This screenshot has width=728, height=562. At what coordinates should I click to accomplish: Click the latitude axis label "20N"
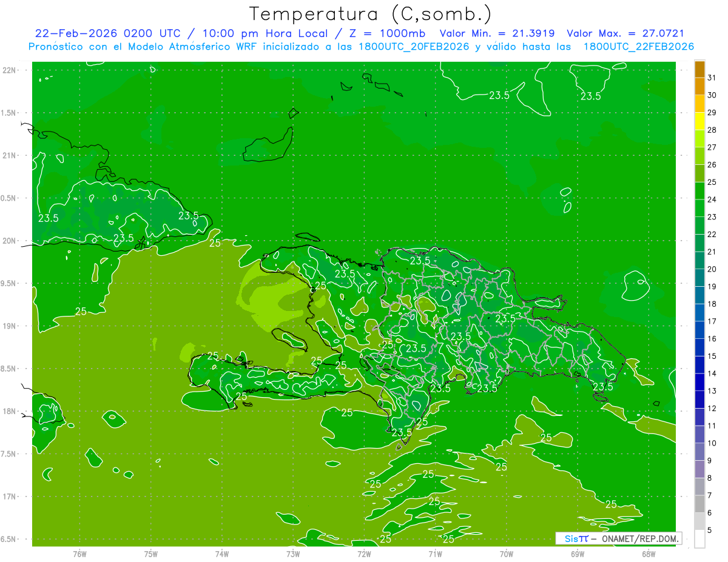8,241
